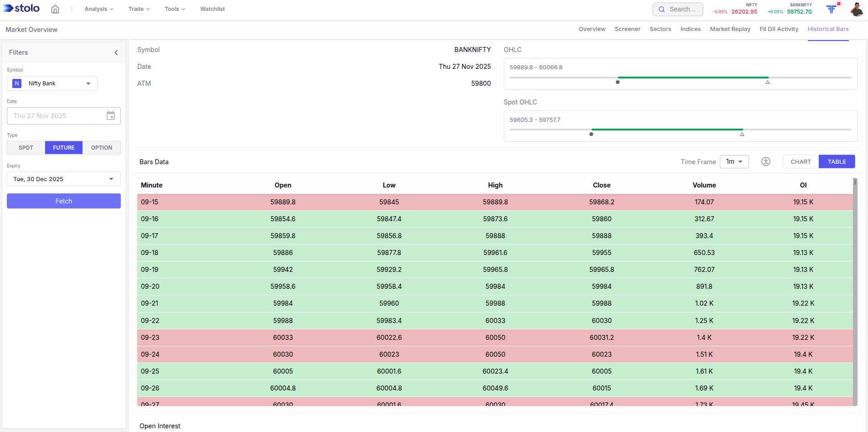Screen dimensions: 868x432
Task: Click the Stolo logo
Action: click(x=21, y=9)
